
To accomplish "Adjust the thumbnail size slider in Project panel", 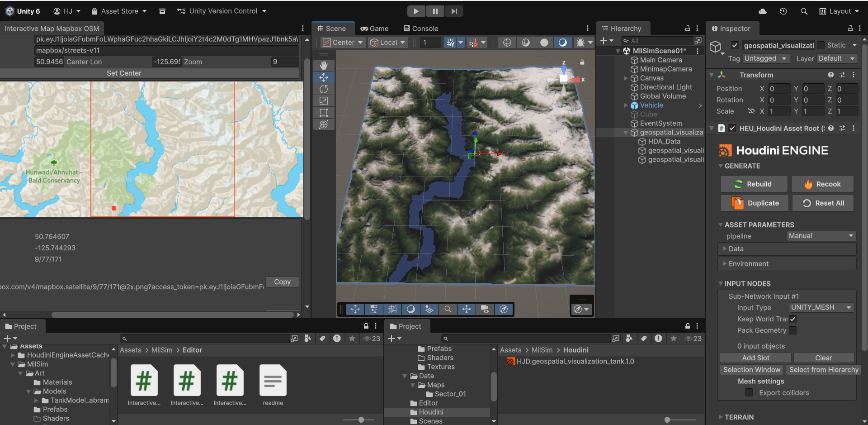I will pos(360,420).
